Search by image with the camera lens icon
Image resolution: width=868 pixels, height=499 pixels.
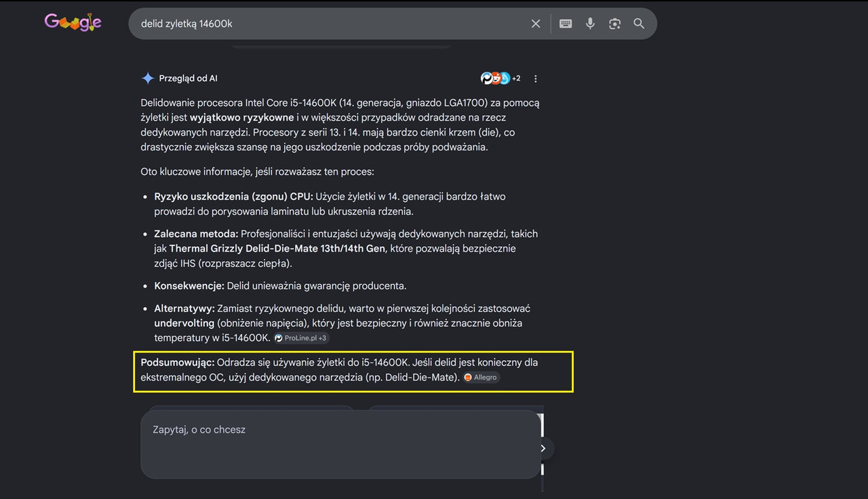pos(615,24)
